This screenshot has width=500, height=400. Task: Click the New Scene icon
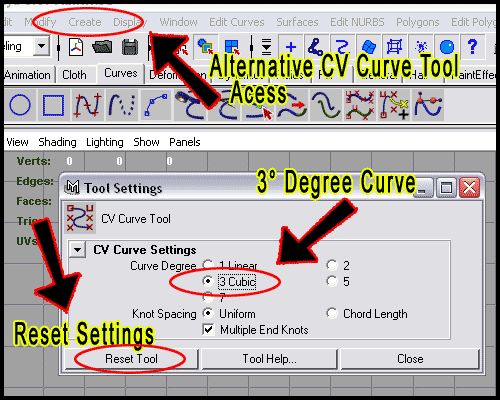[76, 47]
